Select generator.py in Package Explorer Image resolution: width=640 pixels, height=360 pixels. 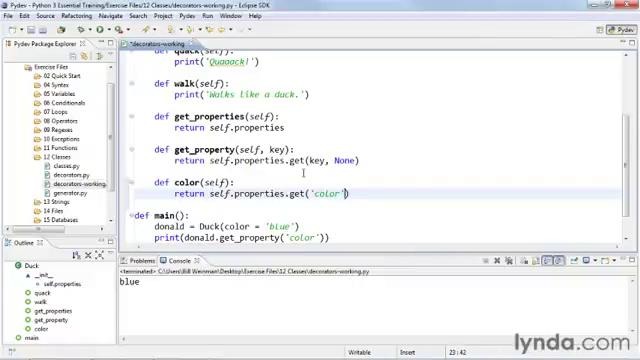click(70, 193)
